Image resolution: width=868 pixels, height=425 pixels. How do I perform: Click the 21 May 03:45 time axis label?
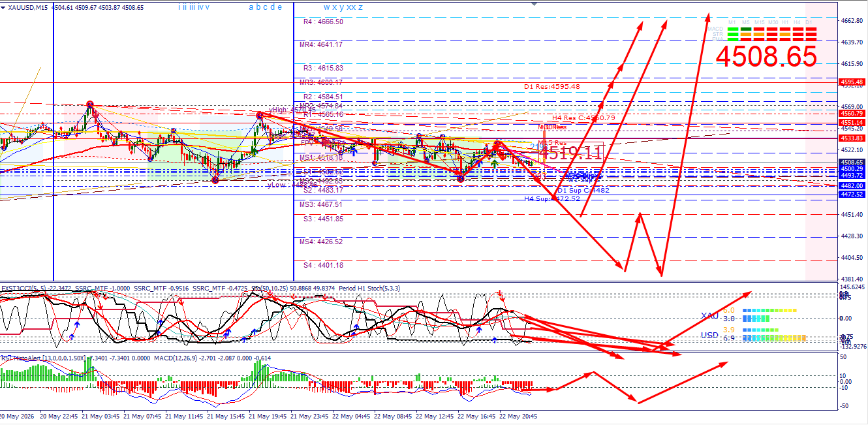click(101, 416)
